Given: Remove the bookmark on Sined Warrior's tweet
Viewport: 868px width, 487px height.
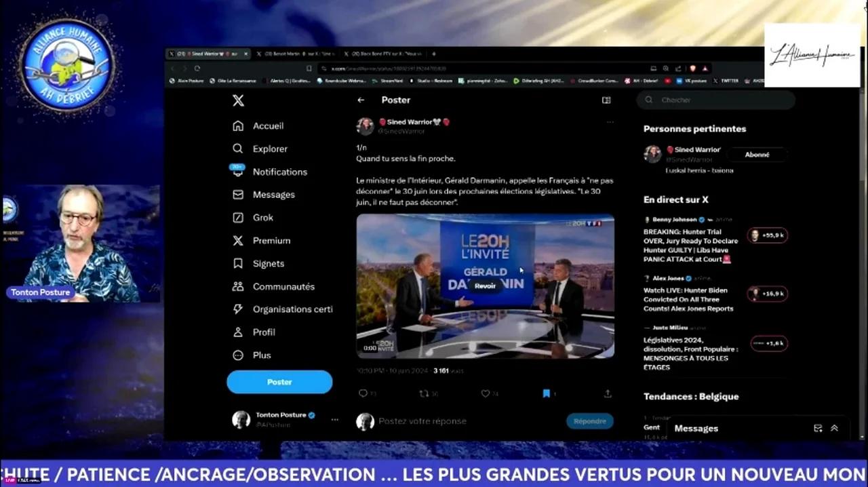Looking at the screenshot, I should (x=547, y=393).
